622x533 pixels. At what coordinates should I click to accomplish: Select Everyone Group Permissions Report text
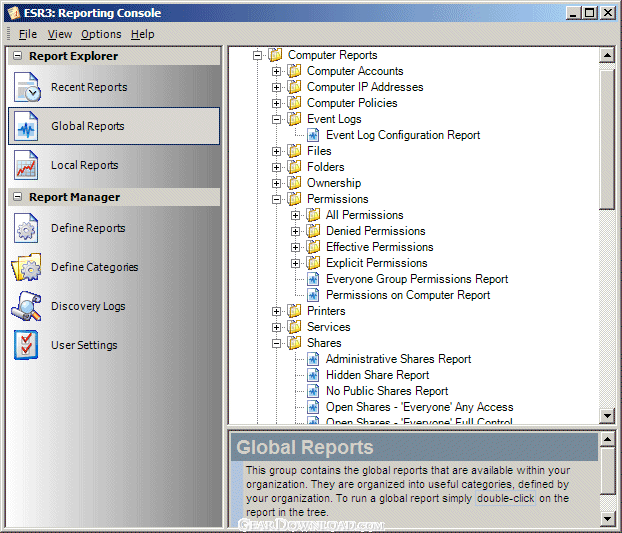click(x=417, y=279)
